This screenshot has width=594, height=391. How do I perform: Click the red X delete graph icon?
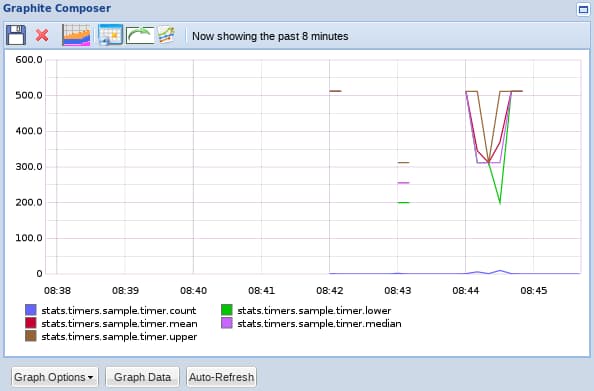(x=42, y=36)
